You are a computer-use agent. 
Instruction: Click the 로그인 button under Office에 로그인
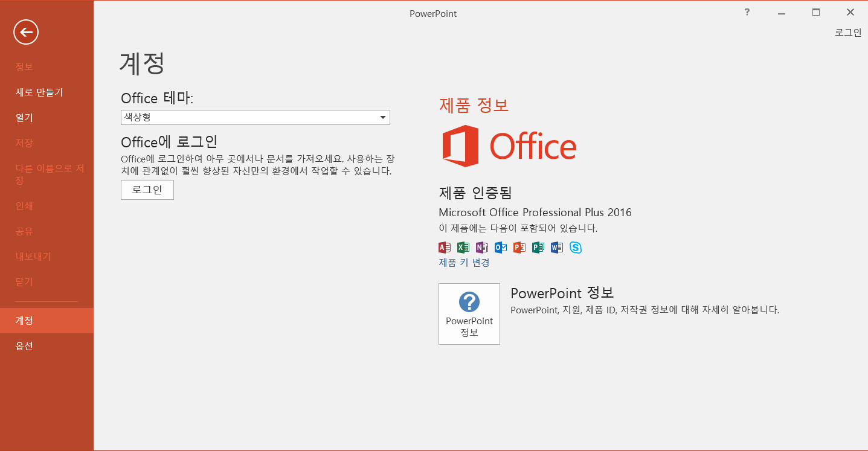(x=147, y=190)
